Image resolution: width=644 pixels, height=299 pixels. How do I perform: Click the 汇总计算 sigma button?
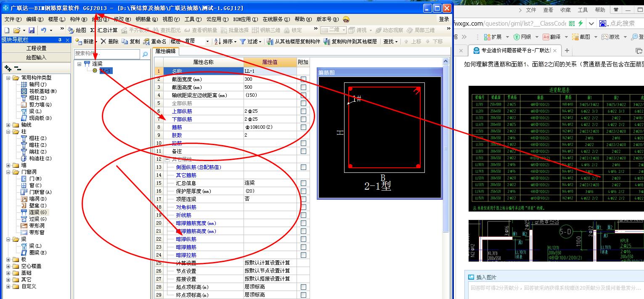[104, 30]
